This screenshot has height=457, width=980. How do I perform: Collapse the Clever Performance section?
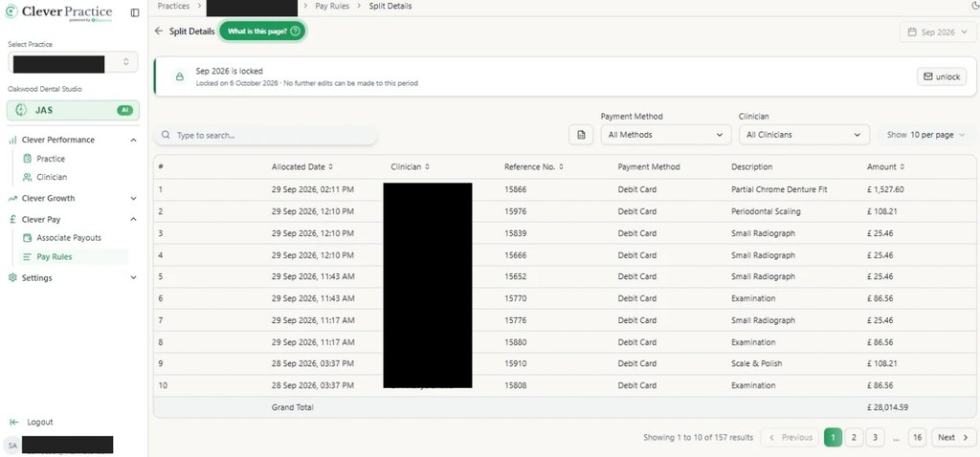coord(73,140)
